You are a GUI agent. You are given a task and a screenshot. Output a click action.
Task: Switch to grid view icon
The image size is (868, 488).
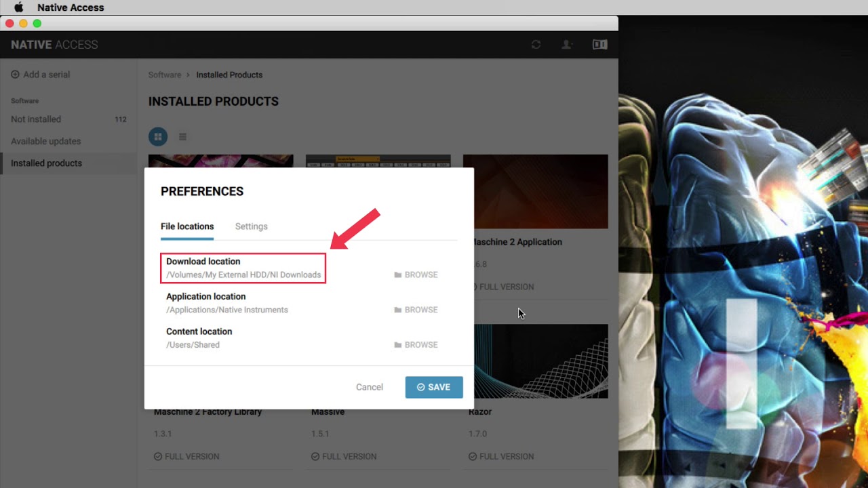(157, 137)
